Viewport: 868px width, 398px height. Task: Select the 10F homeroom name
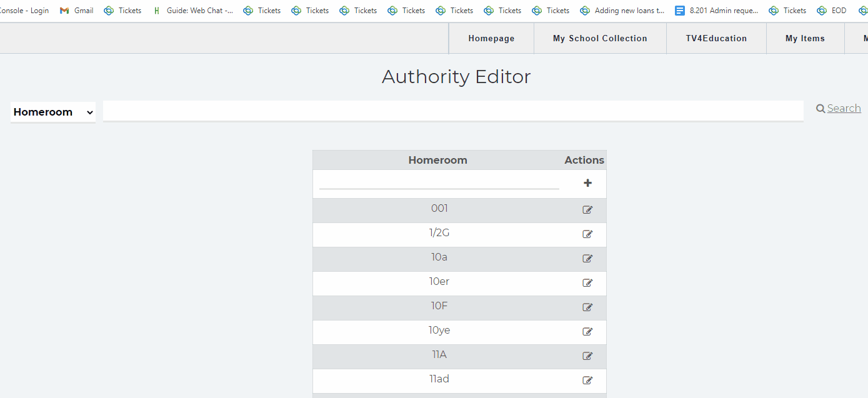pyautogui.click(x=439, y=306)
